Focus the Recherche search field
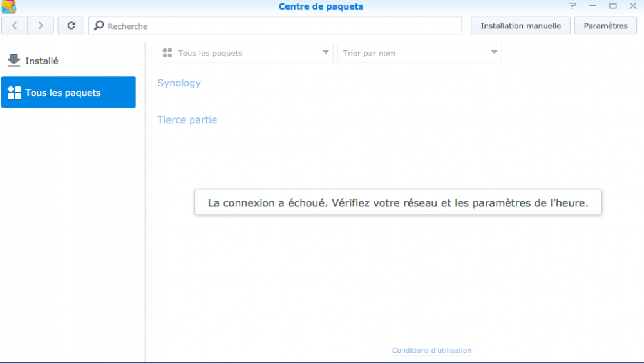The width and height of the screenshot is (644, 363). click(275, 26)
